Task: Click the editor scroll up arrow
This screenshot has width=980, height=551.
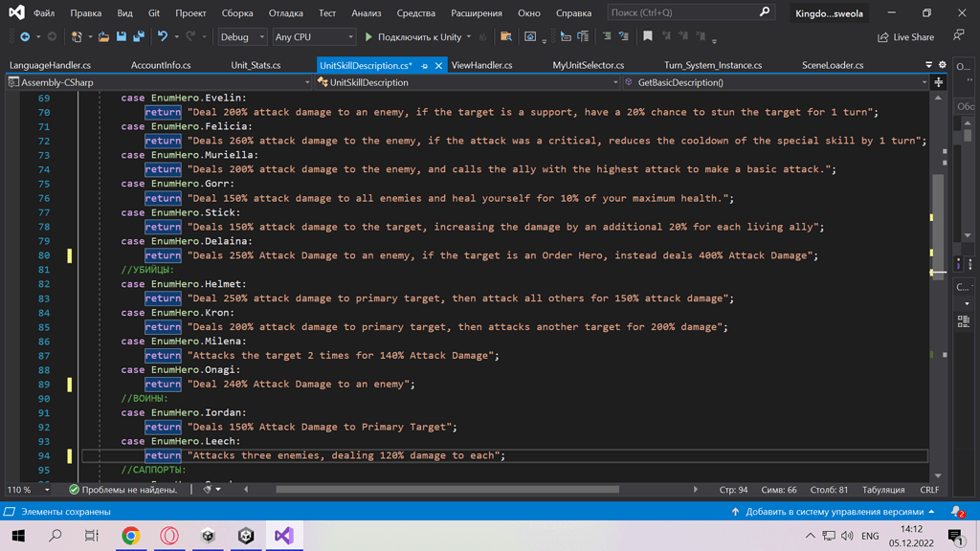Action: 938,99
